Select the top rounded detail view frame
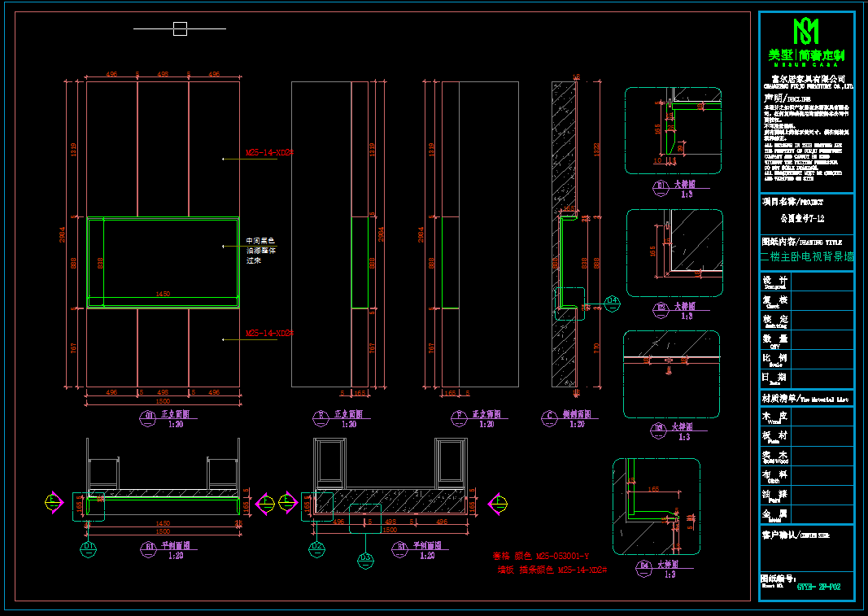The height and width of the screenshot is (616, 868). point(673,130)
